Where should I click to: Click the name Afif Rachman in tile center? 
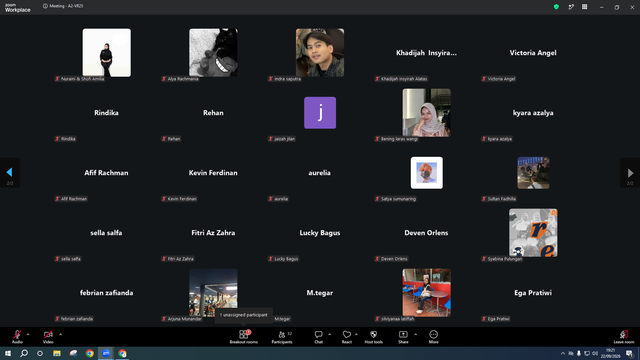tap(107, 173)
